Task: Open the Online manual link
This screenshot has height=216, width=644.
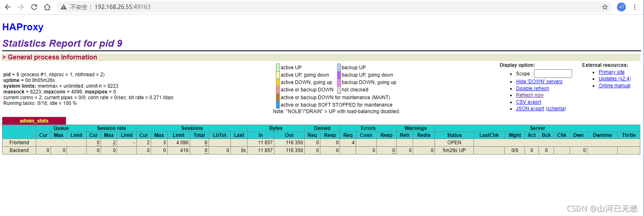Action: (614, 86)
